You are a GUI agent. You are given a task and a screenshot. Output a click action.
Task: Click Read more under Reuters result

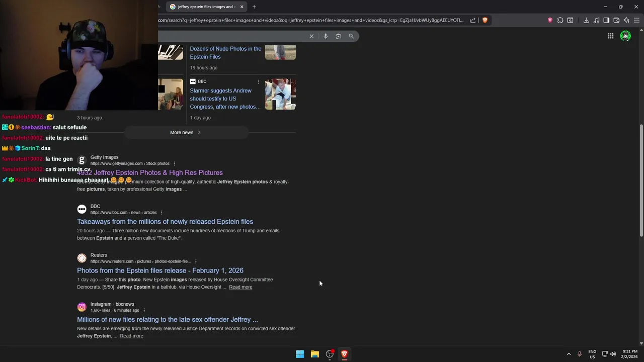(240, 287)
